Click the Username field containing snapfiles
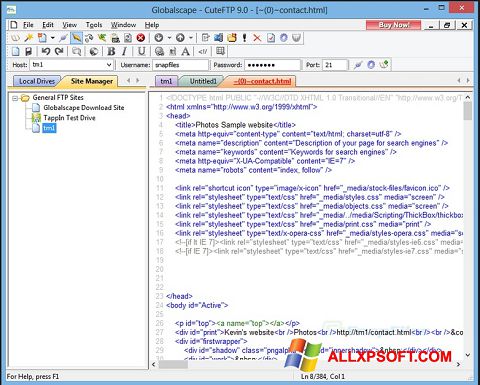The height and width of the screenshot is (385, 480). tap(180, 65)
